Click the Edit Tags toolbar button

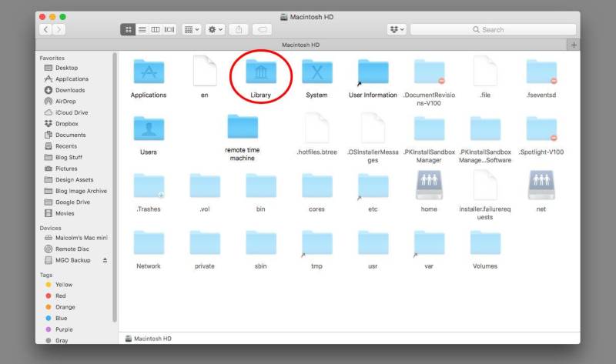click(x=262, y=29)
